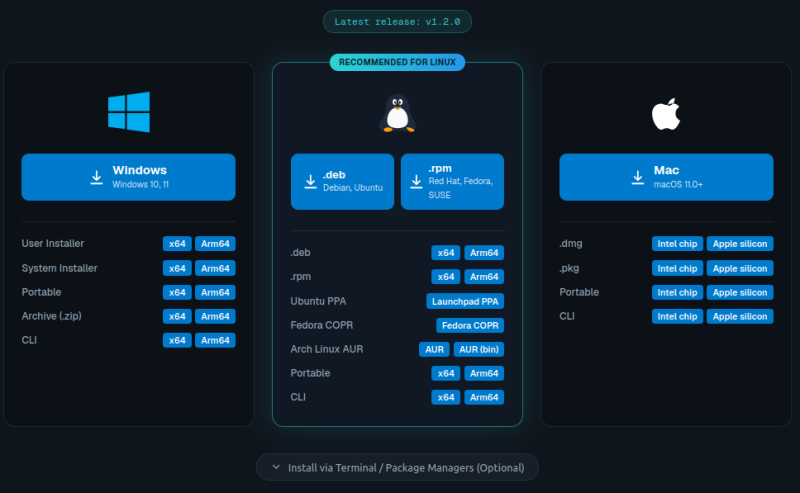Click the Latest release: v1.2.0 badge

pos(397,21)
